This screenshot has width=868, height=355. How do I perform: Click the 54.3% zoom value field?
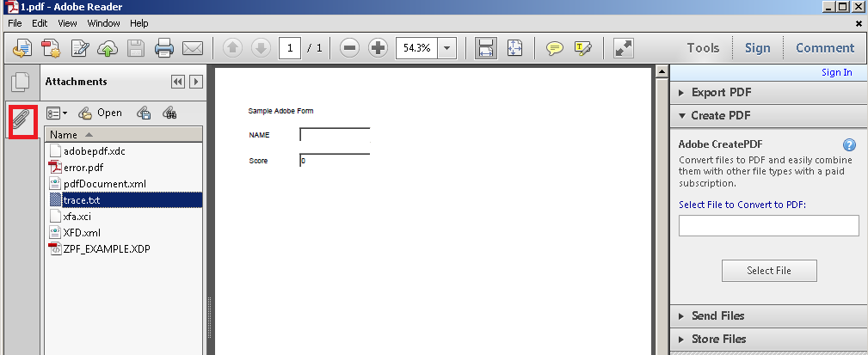click(417, 48)
